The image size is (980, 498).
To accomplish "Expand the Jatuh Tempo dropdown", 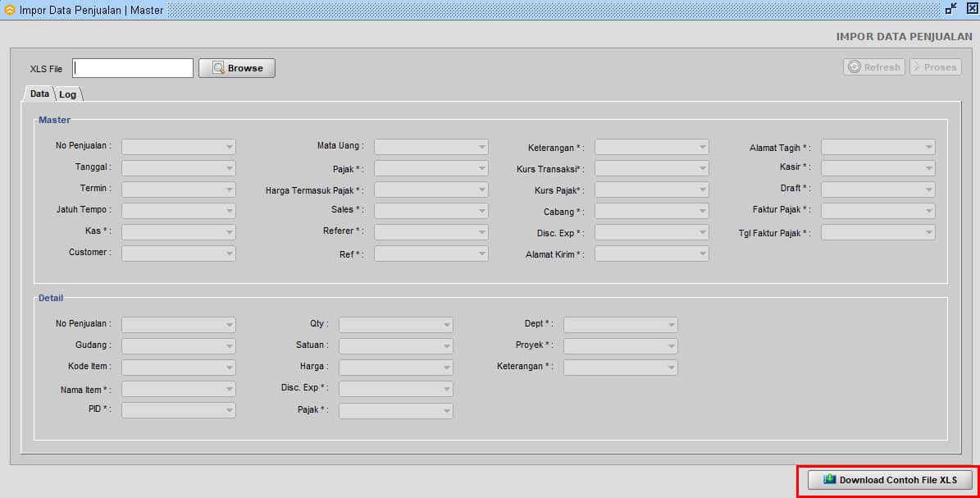I will [178, 211].
